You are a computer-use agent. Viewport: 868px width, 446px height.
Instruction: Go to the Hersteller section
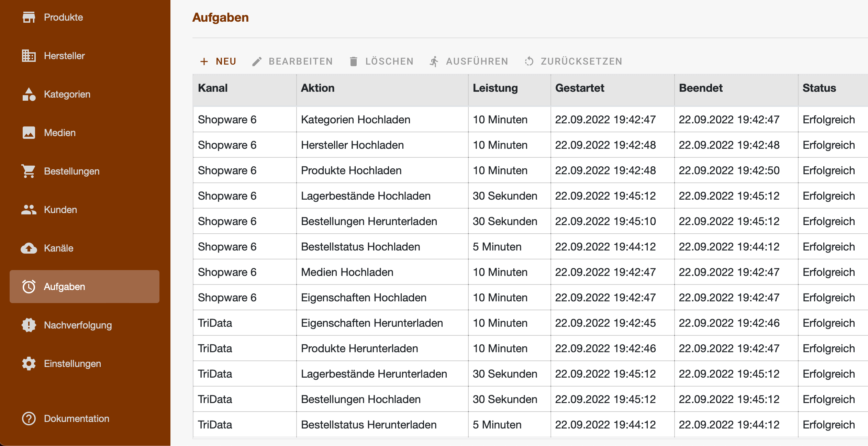coord(85,56)
